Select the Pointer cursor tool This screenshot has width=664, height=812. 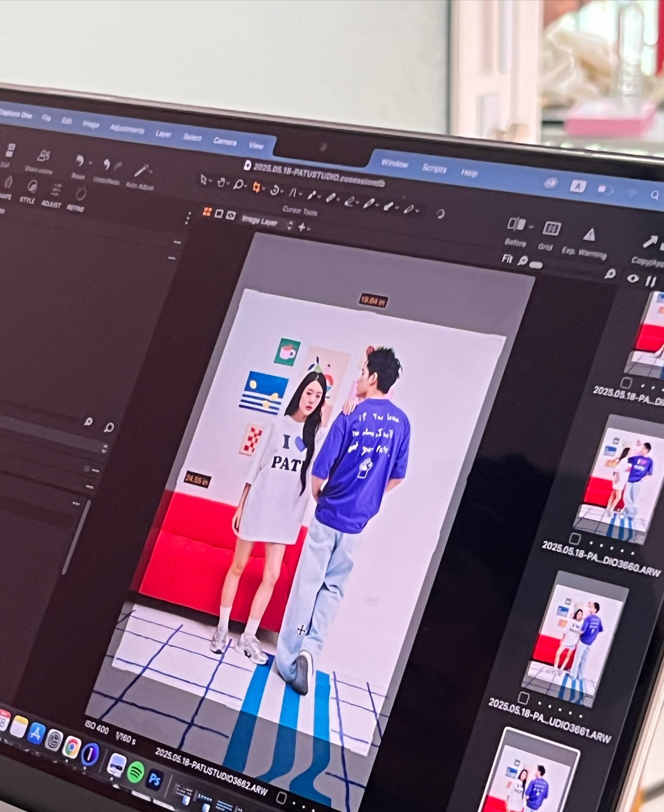click(204, 180)
